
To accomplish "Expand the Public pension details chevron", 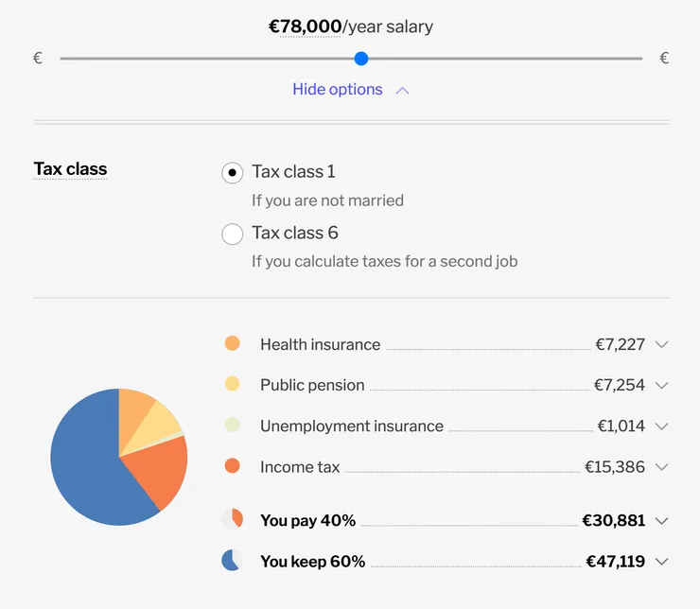I will (x=662, y=385).
